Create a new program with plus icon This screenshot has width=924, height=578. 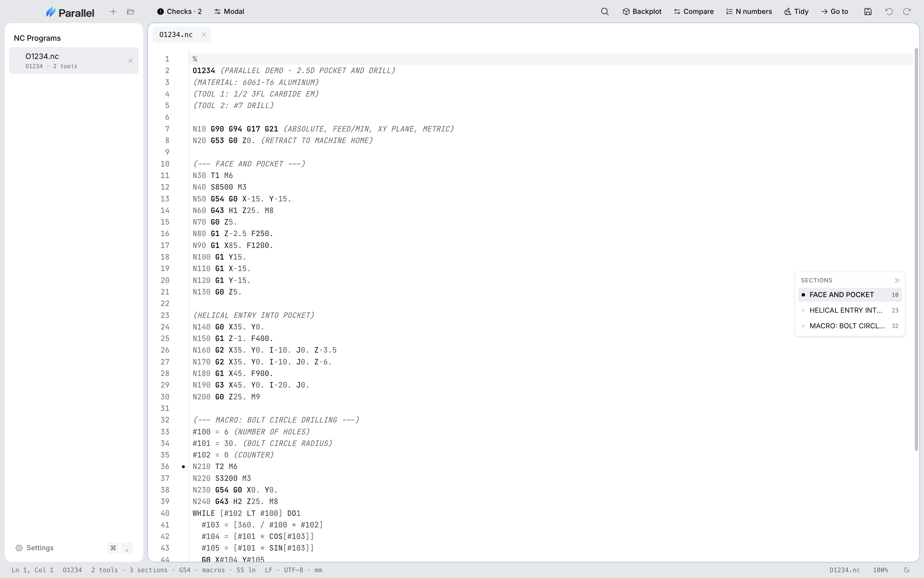[x=113, y=12]
